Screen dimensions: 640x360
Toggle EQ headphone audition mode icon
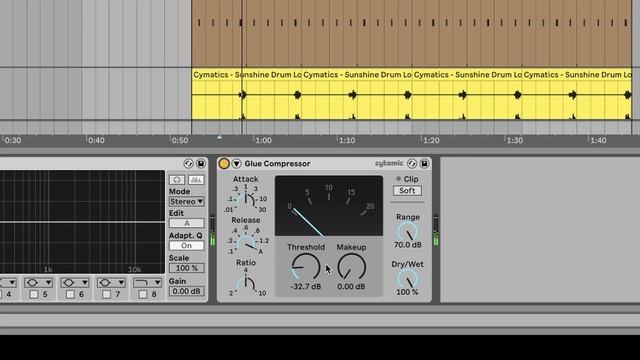point(177,180)
